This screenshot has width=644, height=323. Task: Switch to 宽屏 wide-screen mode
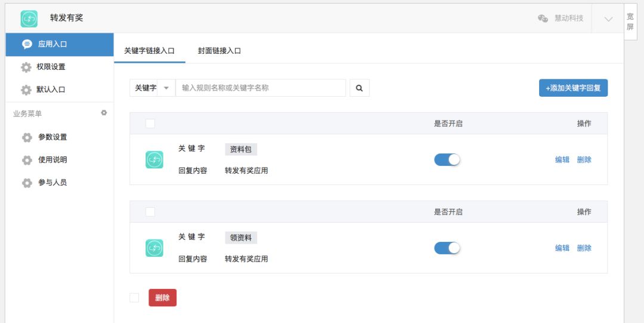pyautogui.click(x=630, y=22)
